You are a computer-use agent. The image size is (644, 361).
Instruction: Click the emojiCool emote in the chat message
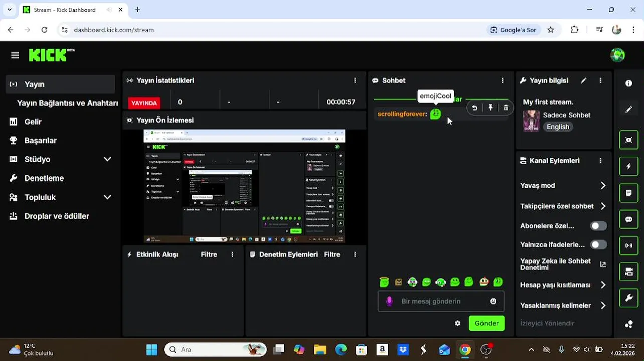435,114
